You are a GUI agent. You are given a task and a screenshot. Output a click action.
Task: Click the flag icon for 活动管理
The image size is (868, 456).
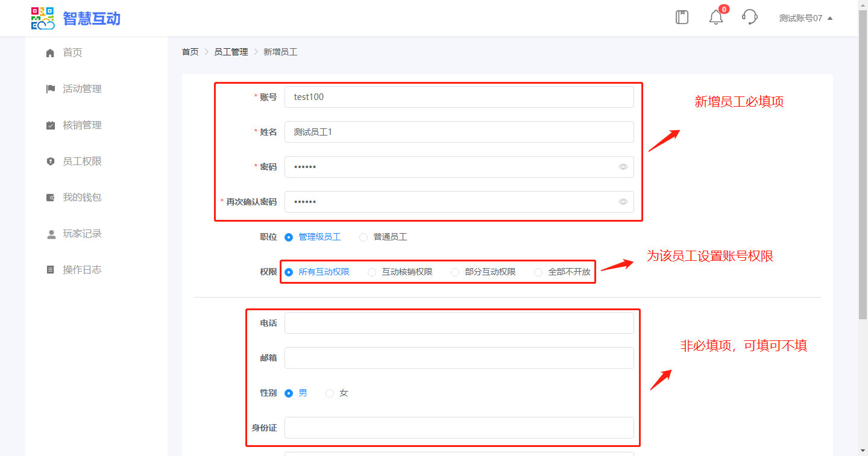pos(51,89)
